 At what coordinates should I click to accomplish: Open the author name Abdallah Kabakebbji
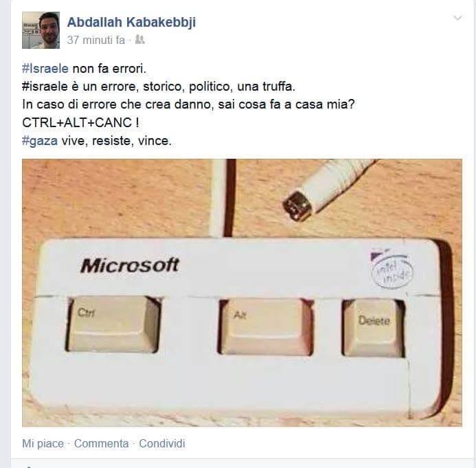coord(131,23)
